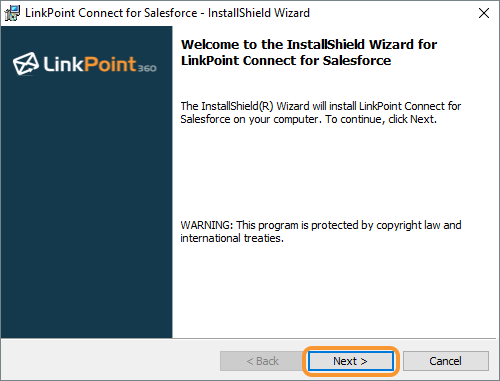Proceed with the Next > button

click(x=350, y=361)
